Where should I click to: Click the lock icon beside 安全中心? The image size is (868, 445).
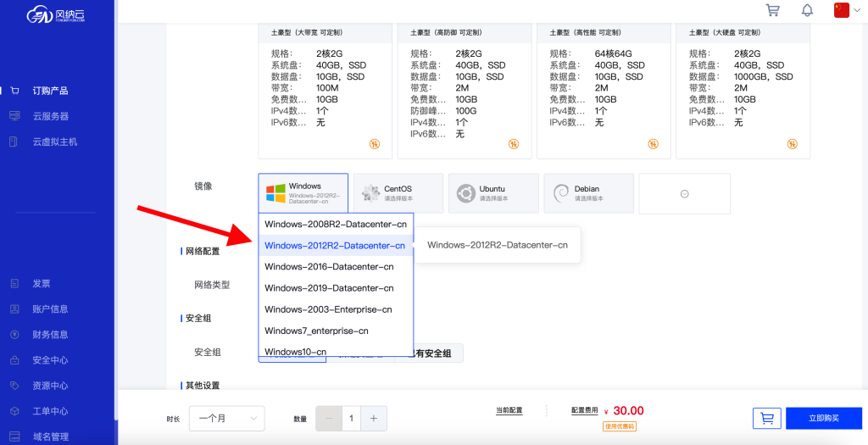click(15, 359)
